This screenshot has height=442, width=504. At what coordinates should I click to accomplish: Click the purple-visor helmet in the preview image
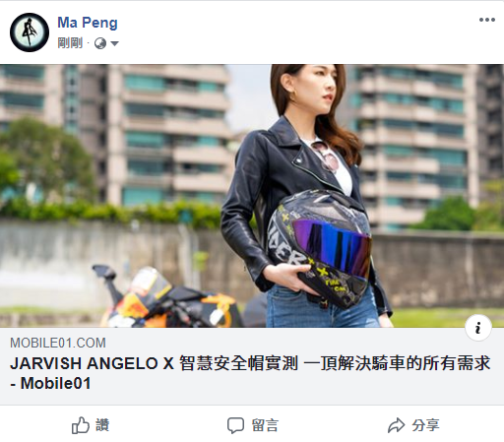point(320,248)
